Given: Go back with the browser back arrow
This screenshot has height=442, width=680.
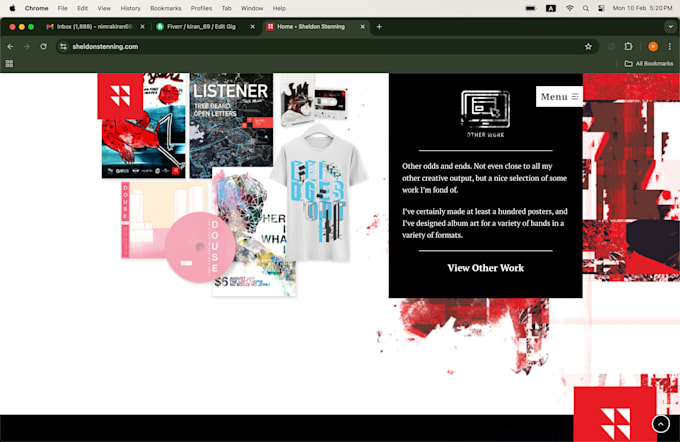Looking at the screenshot, I should coord(10,46).
